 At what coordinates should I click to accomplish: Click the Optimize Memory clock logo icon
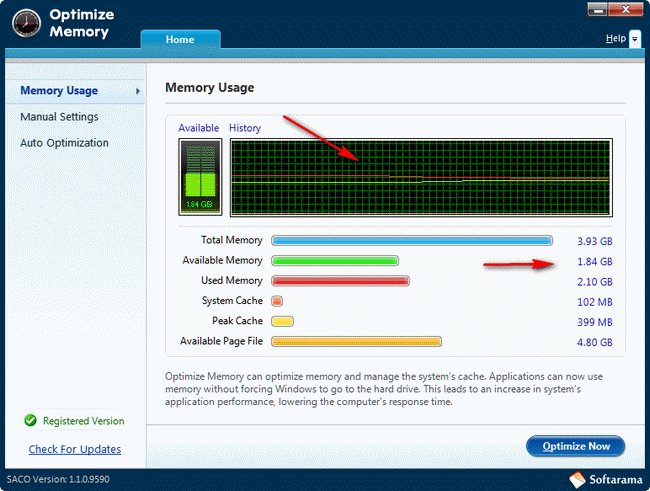pos(27,23)
